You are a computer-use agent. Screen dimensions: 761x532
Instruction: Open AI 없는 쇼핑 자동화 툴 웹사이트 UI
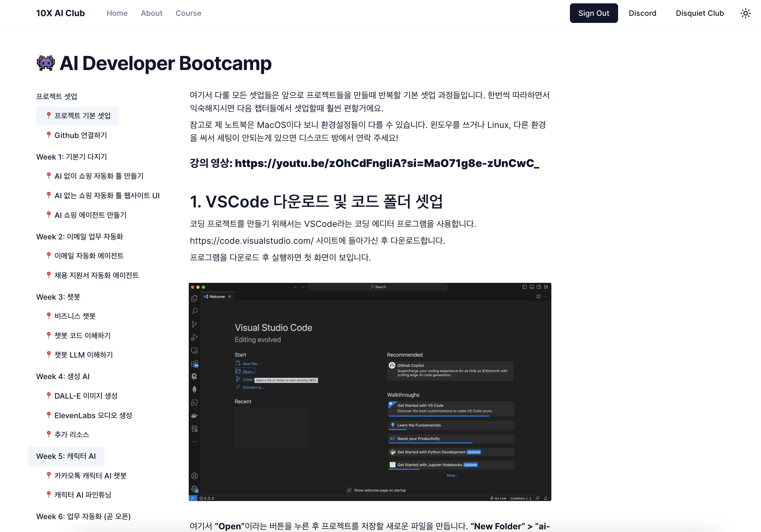click(x=103, y=196)
